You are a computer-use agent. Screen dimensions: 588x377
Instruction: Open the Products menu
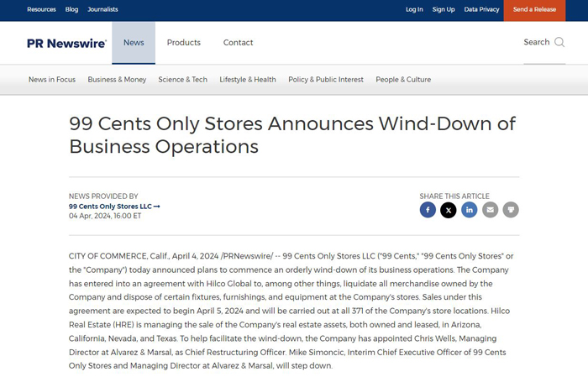click(x=184, y=43)
